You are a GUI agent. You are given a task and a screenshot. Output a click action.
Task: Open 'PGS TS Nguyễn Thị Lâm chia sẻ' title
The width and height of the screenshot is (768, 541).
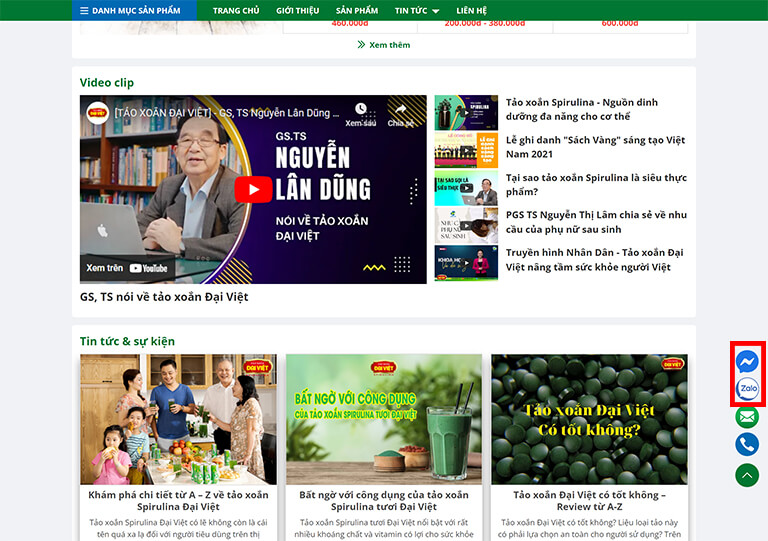point(596,222)
